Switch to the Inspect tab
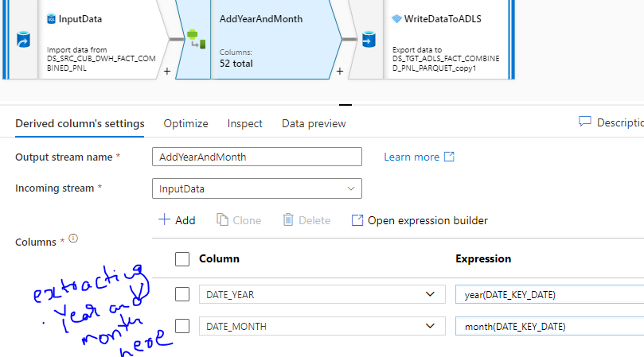 point(245,123)
